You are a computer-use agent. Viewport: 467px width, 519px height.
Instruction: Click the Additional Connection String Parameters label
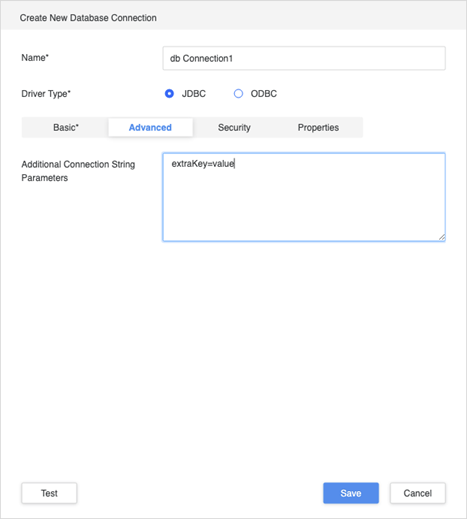pyautogui.click(x=78, y=171)
